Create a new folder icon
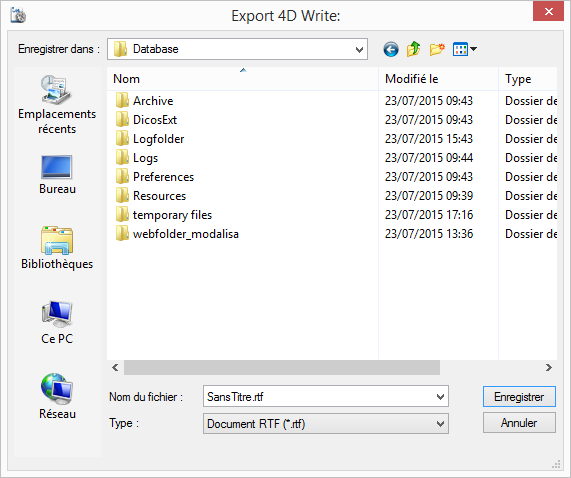 pyautogui.click(x=437, y=49)
